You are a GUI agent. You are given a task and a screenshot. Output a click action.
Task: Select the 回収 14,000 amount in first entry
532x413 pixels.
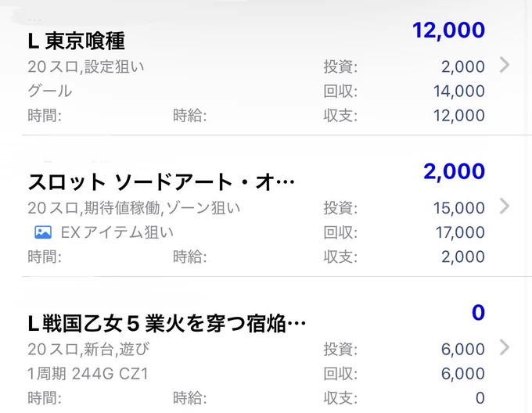pos(459,92)
